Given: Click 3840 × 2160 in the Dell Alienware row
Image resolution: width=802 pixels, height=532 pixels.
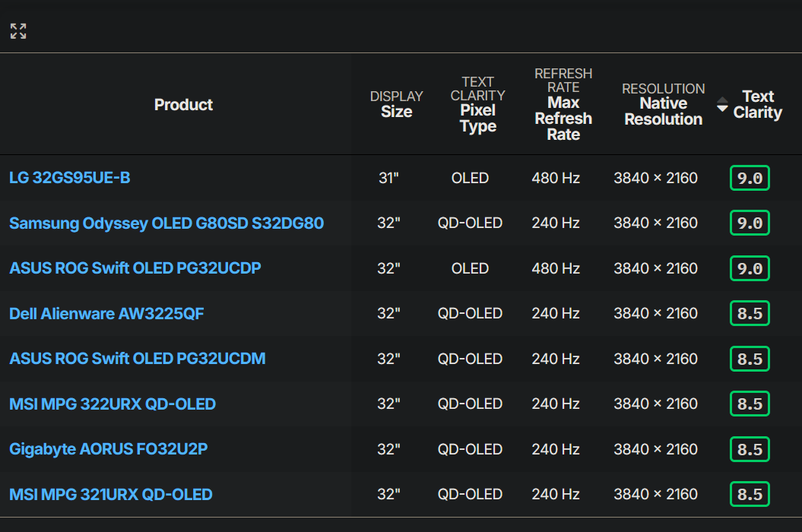Looking at the screenshot, I should [x=656, y=313].
